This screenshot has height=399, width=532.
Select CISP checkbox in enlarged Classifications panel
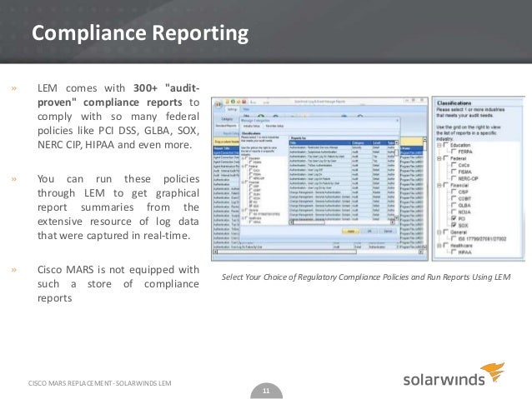tap(454, 192)
